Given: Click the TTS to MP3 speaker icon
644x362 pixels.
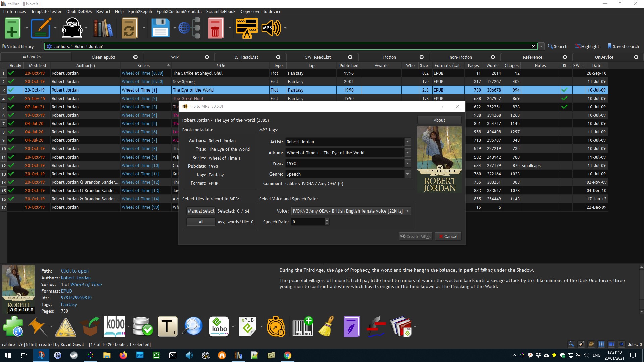Looking at the screenshot, I should [271, 28].
